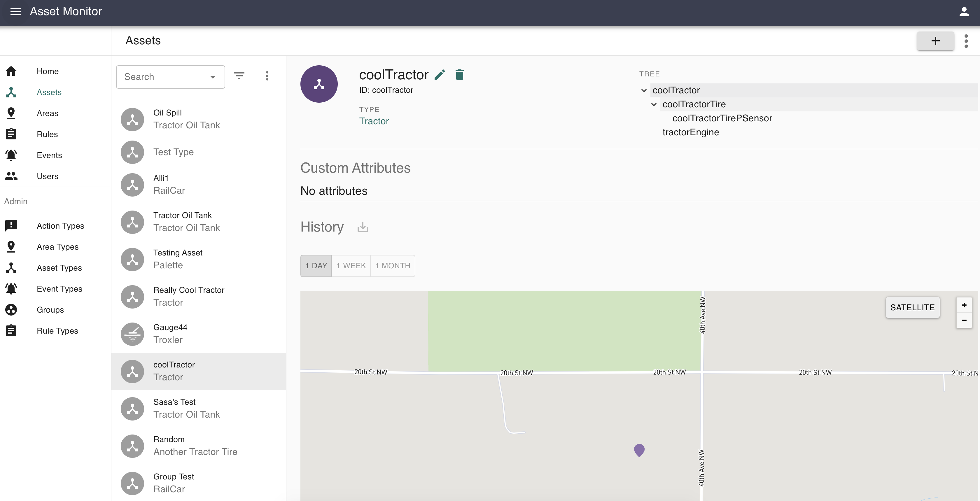980x501 pixels.
Task: Open the filter list icon
Action: tap(239, 76)
